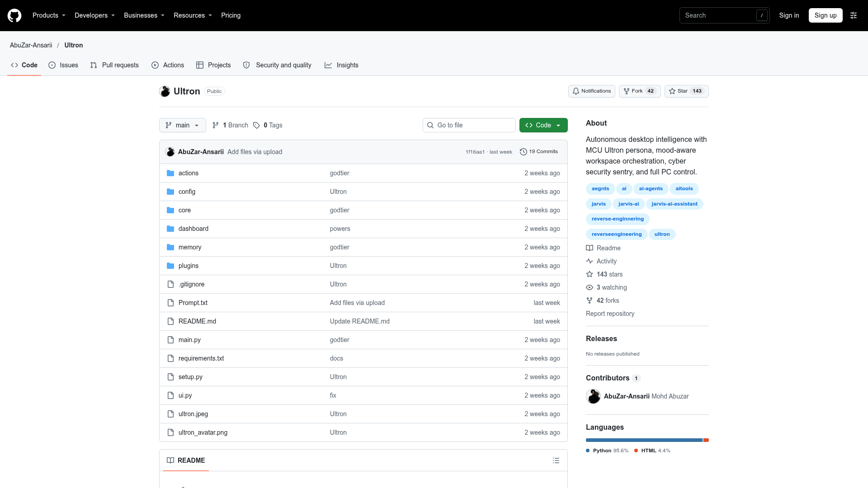Expand the green Code dropdown
Viewport: 868px width, 488px height.
(543, 125)
